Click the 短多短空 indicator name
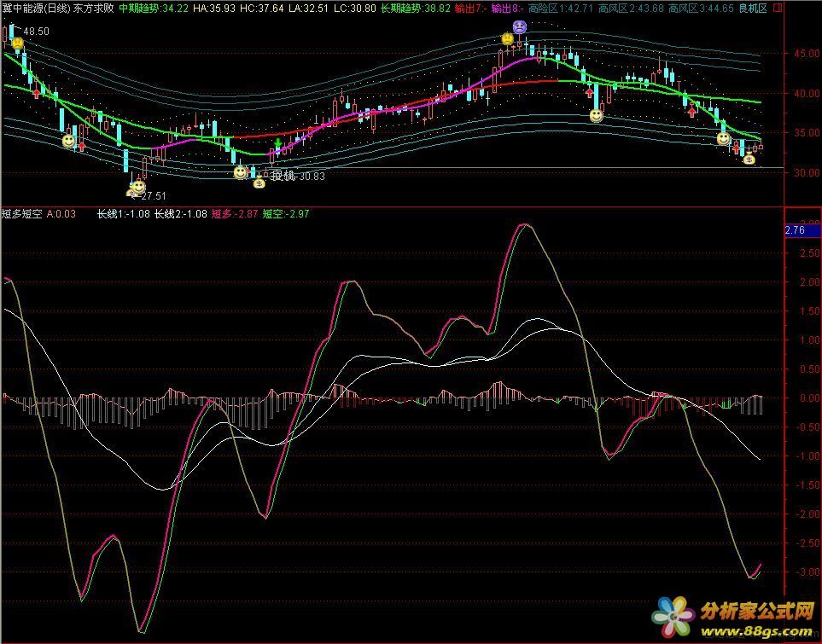 (x=21, y=214)
